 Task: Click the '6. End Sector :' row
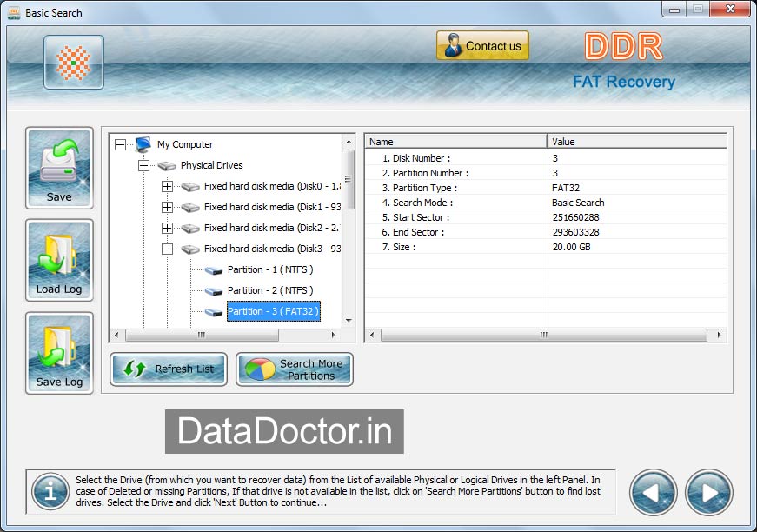point(546,232)
